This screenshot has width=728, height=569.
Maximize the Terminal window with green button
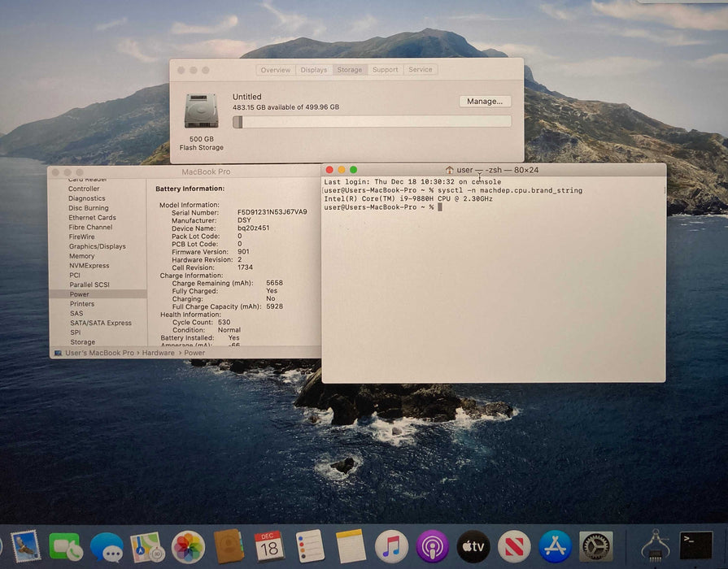pos(353,170)
